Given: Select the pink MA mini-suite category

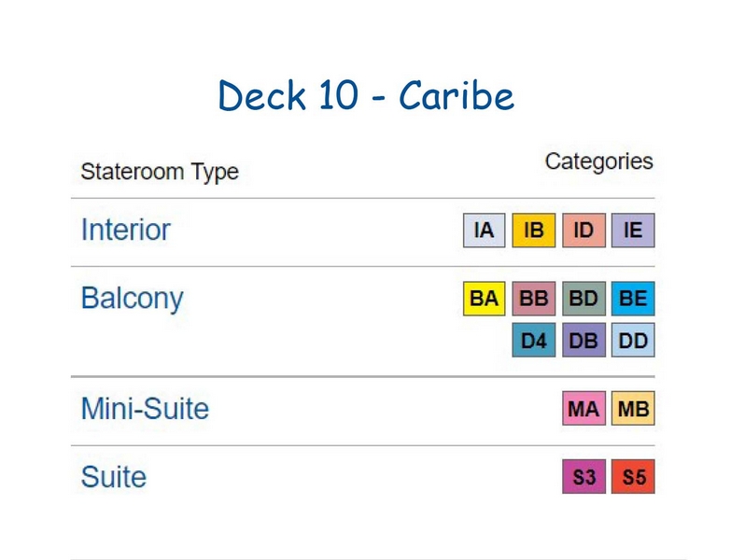Looking at the screenshot, I should click(583, 409).
